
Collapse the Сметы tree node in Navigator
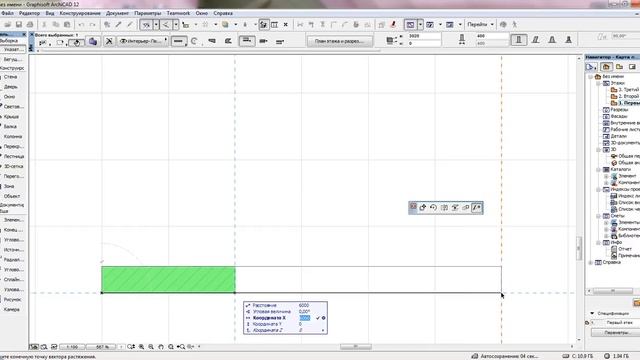tap(598, 216)
